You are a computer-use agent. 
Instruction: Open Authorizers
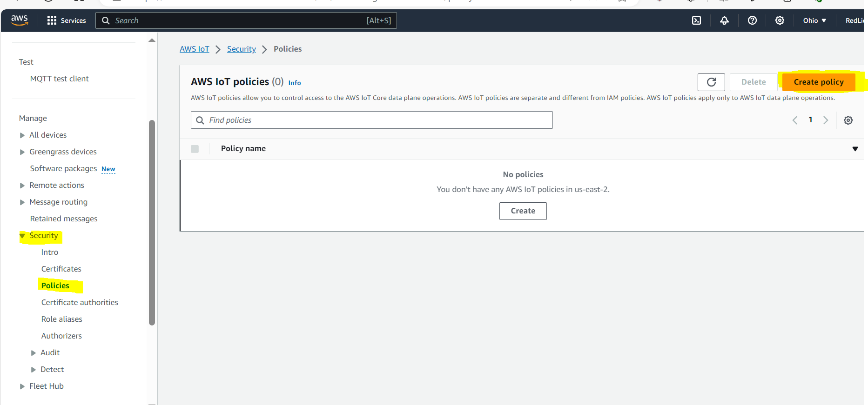(61, 336)
